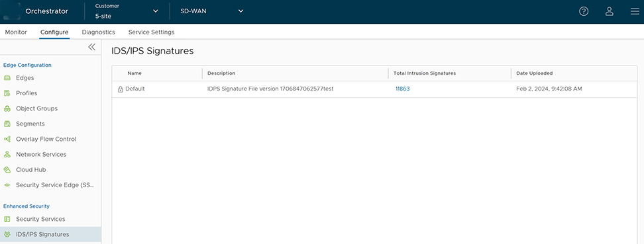Switch to the Monitor tab

pyautogui.click(x=16, y=32)
